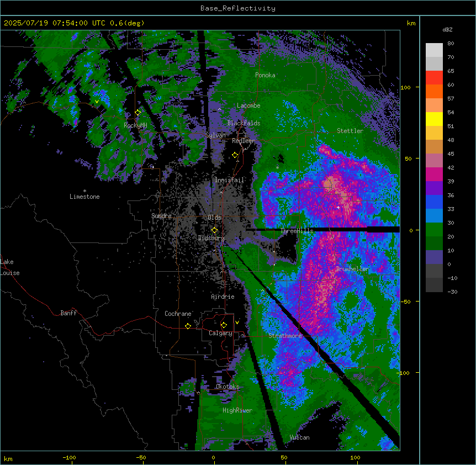Screen dimensions: 476x465
Task: Click the white asterisk east of Innisfail
Action: click(x=277, y=167)
